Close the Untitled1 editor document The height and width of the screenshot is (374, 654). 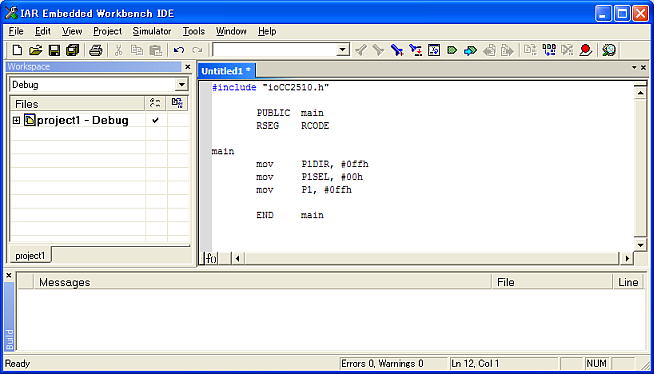(644, 67)
